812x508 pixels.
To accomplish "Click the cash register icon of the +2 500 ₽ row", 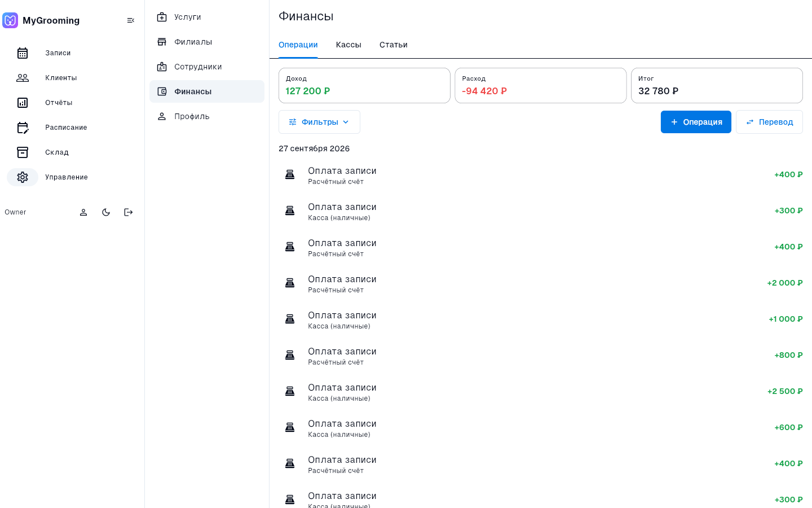I will point(290,391).
